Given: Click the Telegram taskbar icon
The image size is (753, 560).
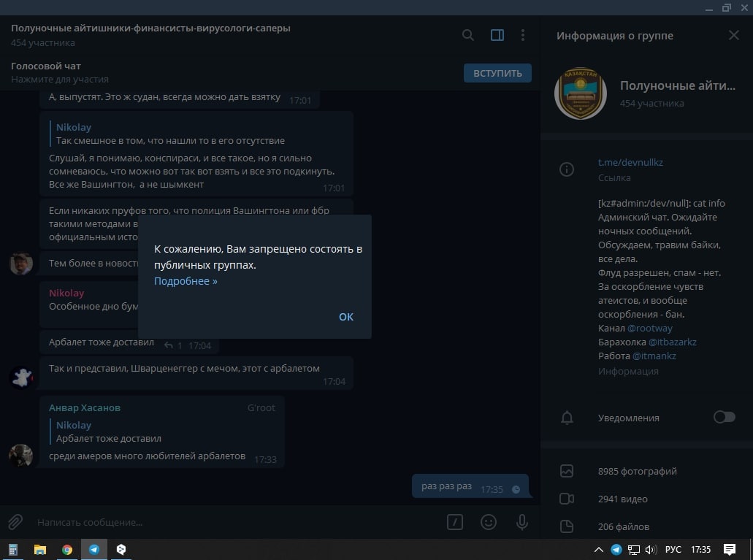Looking at the screenshot, I should coord(94,550).
